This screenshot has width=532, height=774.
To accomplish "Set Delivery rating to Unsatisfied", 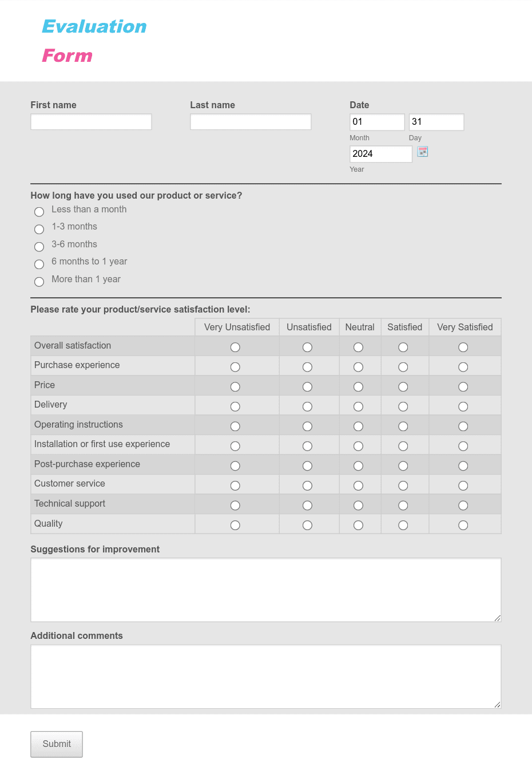I will point(307,406).
